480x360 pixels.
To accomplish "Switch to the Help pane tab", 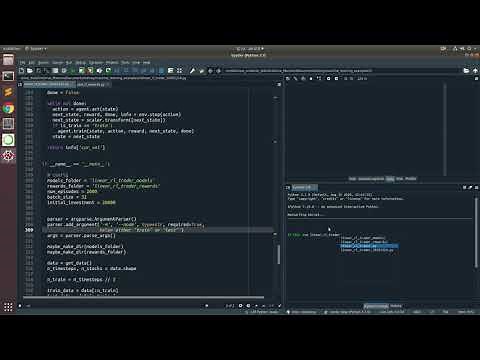I will click(352, 179).
